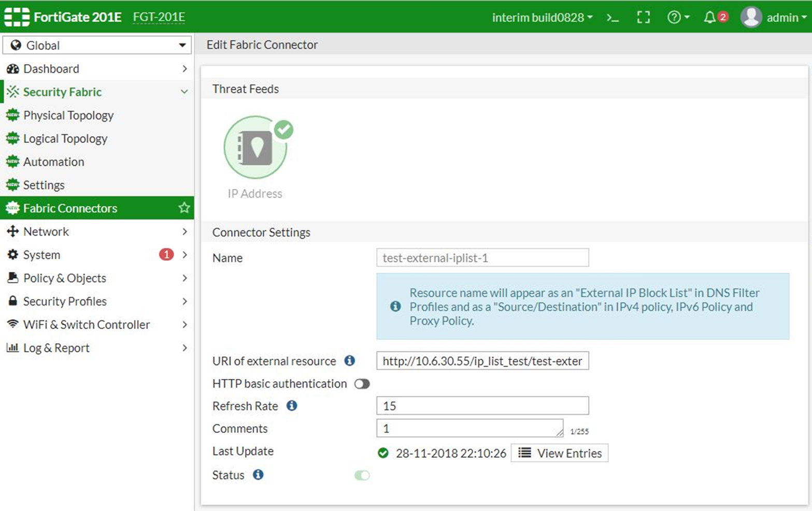812x511 pixels.
Task: Toggle HTTP basic authentication on
Action: [x=362, y=384]
